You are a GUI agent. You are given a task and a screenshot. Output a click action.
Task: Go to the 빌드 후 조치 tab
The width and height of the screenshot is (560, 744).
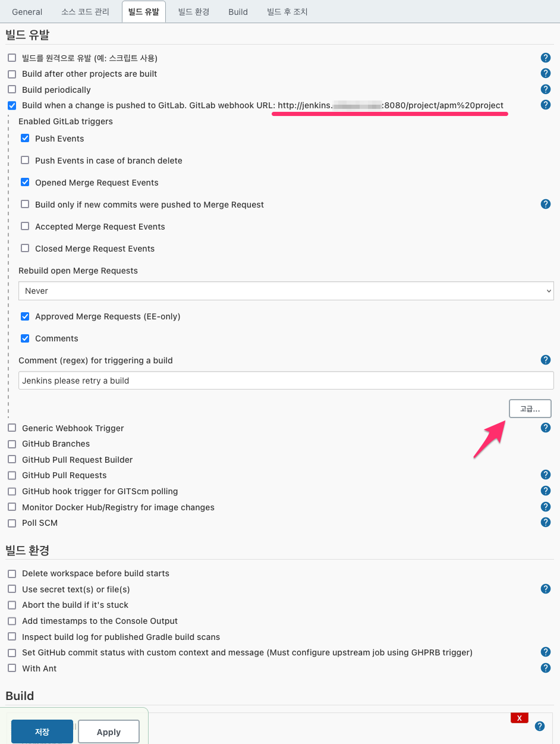[x=287, y=12]
